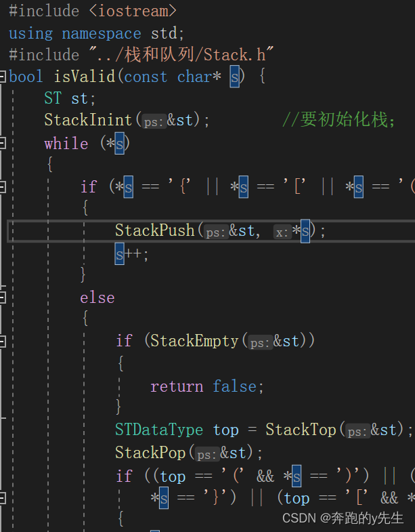Viewport: 415px width, 532px height.
Task: Click the highlighted parameter s in isValid signature
Action: 235,77
